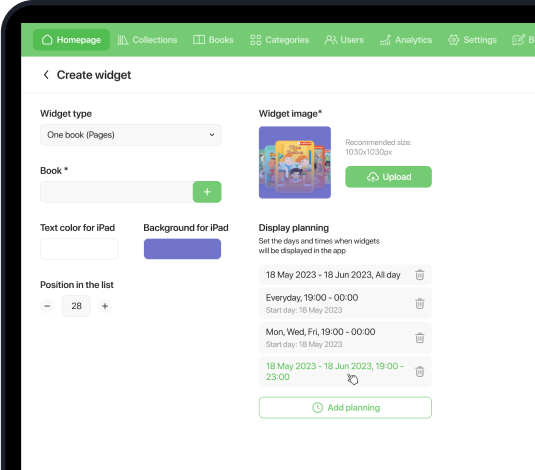Go to the Books tab
The height and width of the screenshot is (470, 535).
click(x=213, y=40)
